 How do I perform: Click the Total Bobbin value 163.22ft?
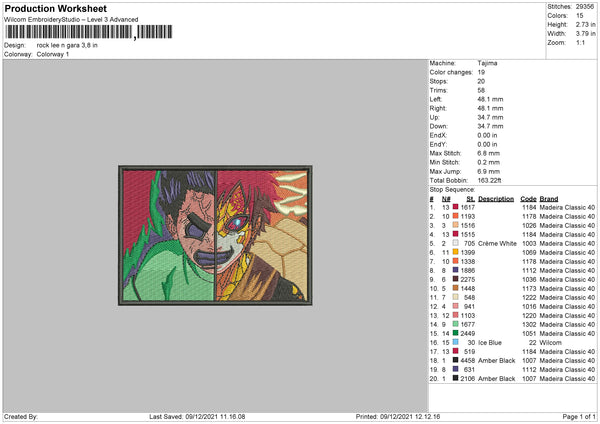(489, 180)
